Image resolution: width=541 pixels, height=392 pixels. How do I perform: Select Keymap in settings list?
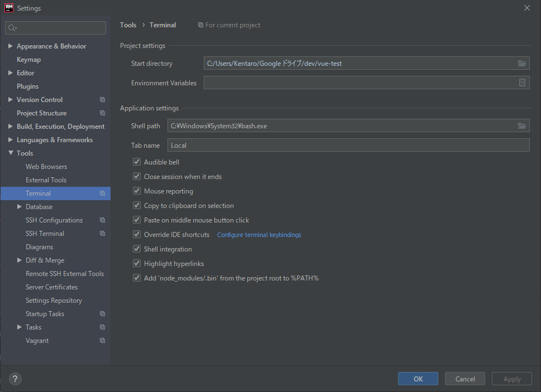point(28,60)
